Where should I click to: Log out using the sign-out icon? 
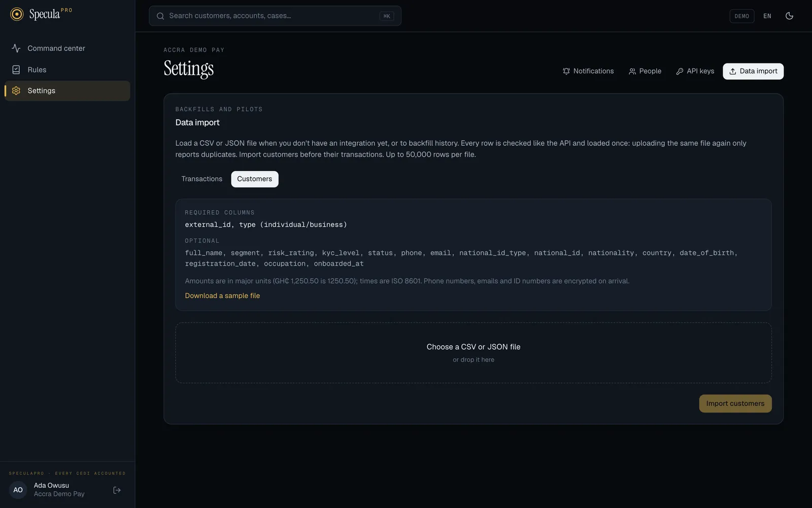coord(117,490)
